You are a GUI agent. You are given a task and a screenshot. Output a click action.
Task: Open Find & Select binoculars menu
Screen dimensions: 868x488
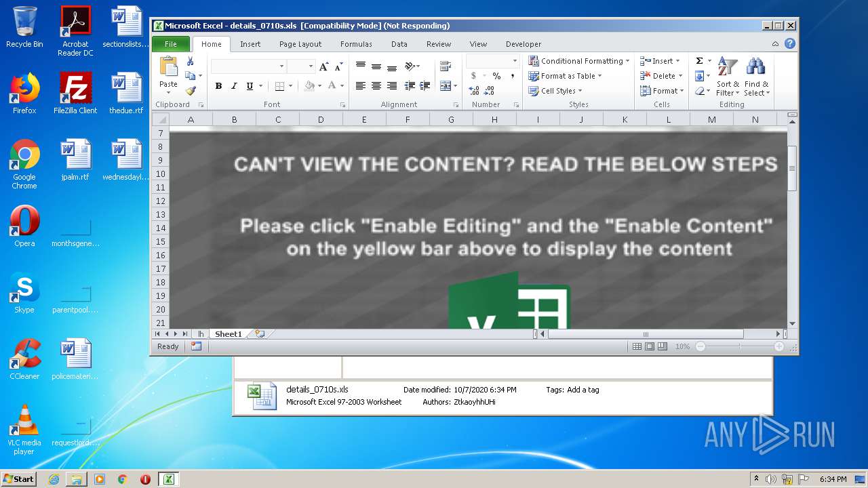coord(756,77)
